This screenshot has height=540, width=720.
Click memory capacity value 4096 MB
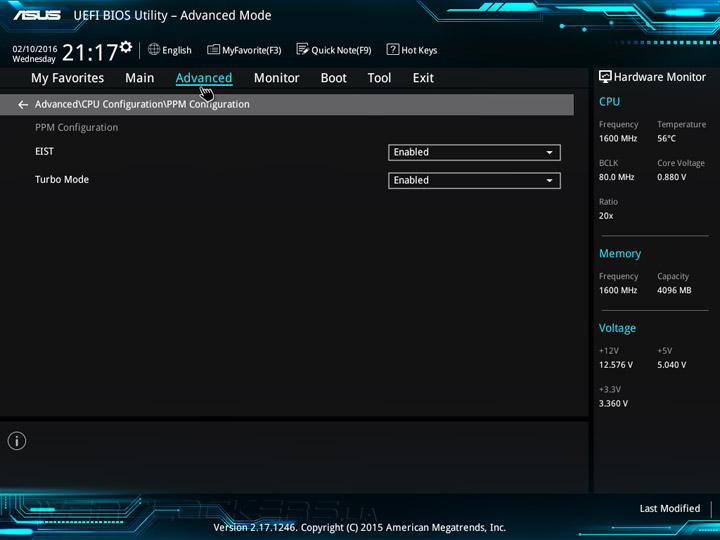point(674,290)
